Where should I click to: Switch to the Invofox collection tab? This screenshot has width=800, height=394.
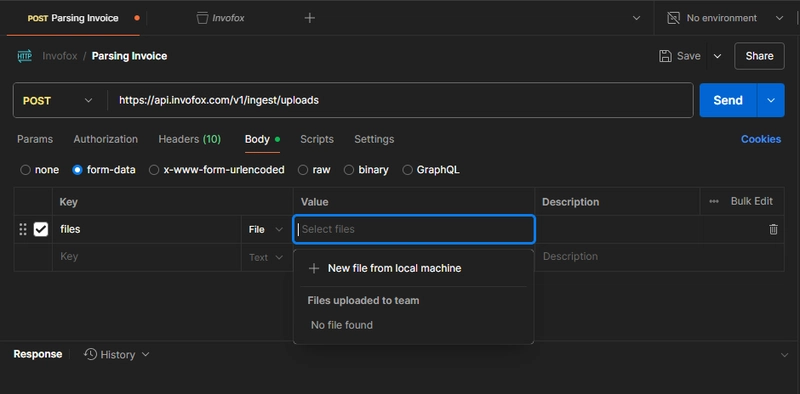tap(220, 18)
